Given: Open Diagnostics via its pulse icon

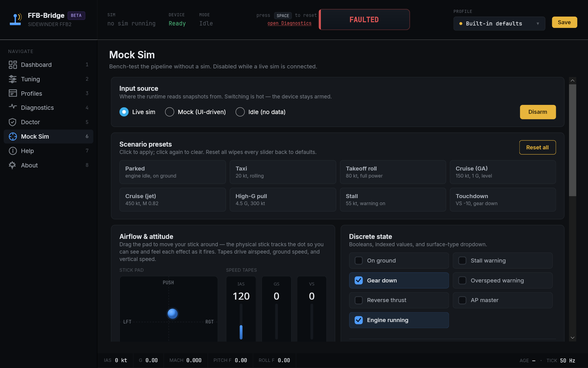Looking at the screenshot, I should tap(13, 107).
